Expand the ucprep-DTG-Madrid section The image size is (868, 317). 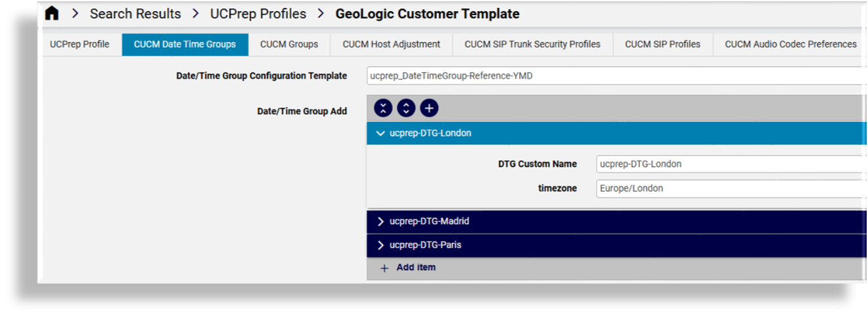coord(380,222)
